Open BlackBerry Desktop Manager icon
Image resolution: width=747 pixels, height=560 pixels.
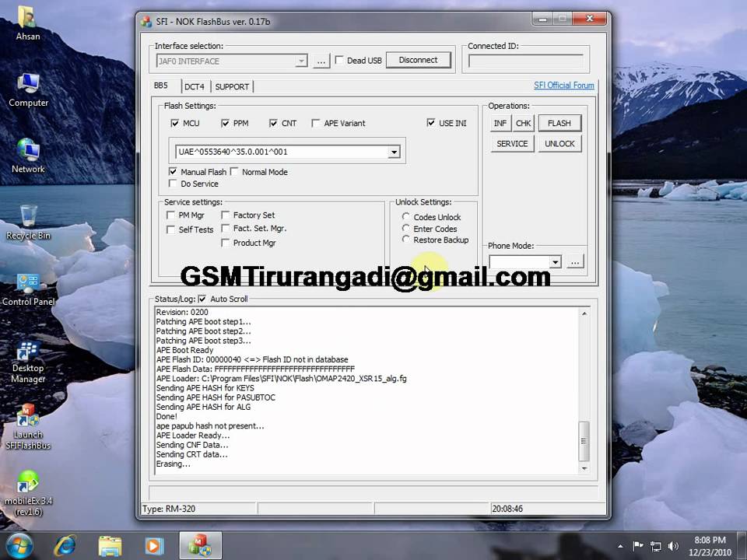click(28, 362)
